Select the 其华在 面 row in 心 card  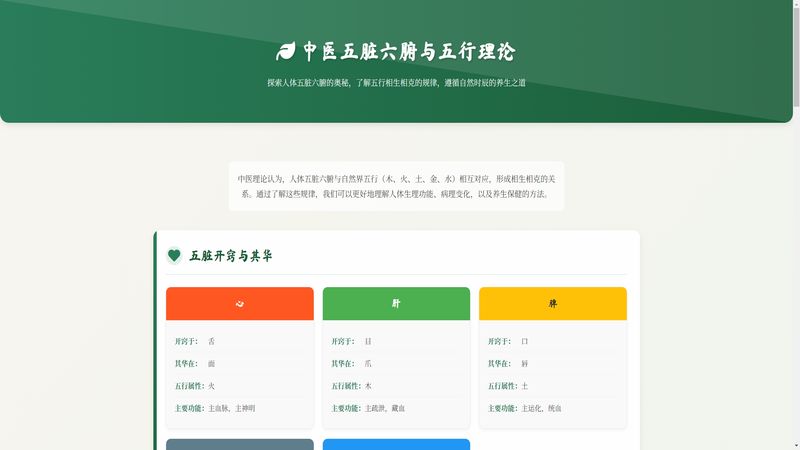(240, 364)
